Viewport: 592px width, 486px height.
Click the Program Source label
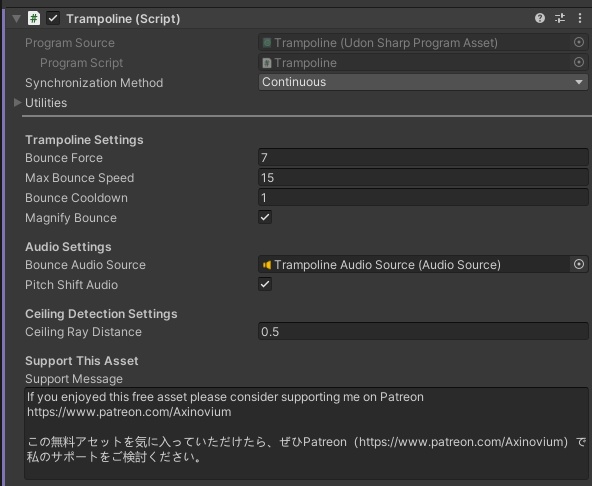pos(70,43)
